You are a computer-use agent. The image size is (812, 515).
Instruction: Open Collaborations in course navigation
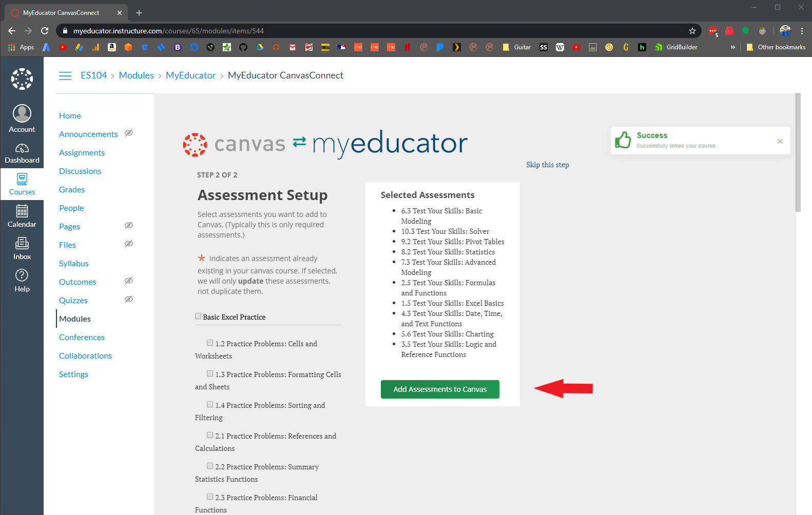coord(85,356)
